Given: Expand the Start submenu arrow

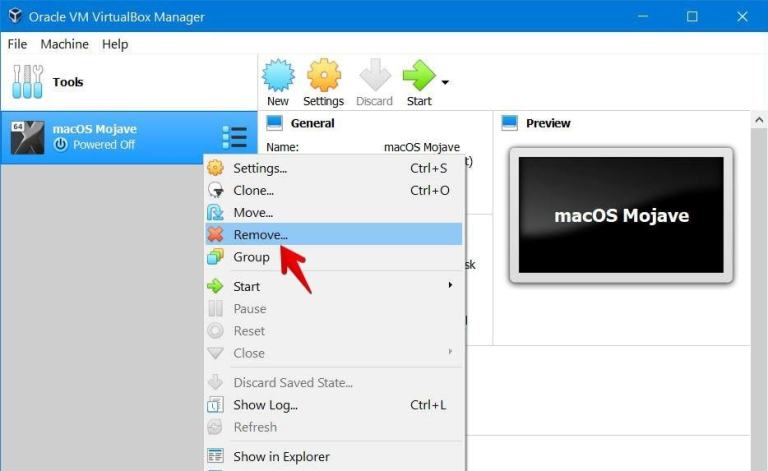Looking at the screenshot, I should point(450,285).
